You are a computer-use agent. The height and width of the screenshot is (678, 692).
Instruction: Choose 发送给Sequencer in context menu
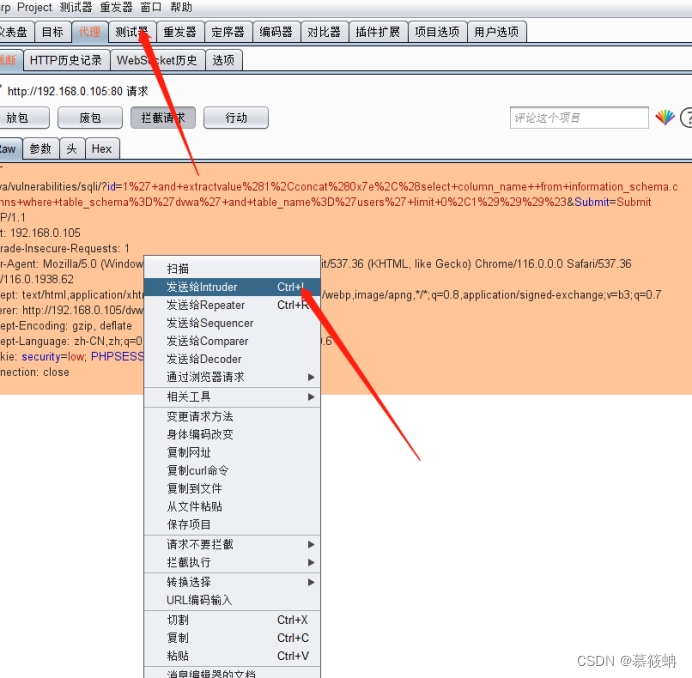(x=232, y=323)
